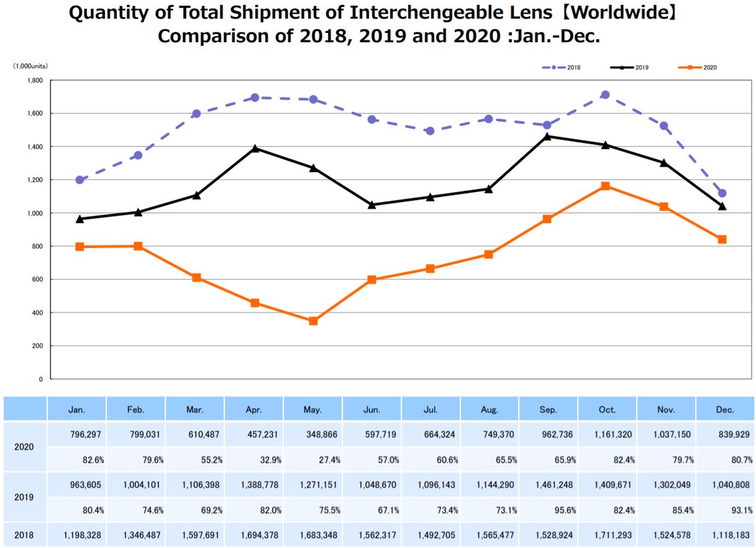Viewport: 756px width, 548px height.
Task: Click the 2018 legend marker
Action: (x=553, y=67)
